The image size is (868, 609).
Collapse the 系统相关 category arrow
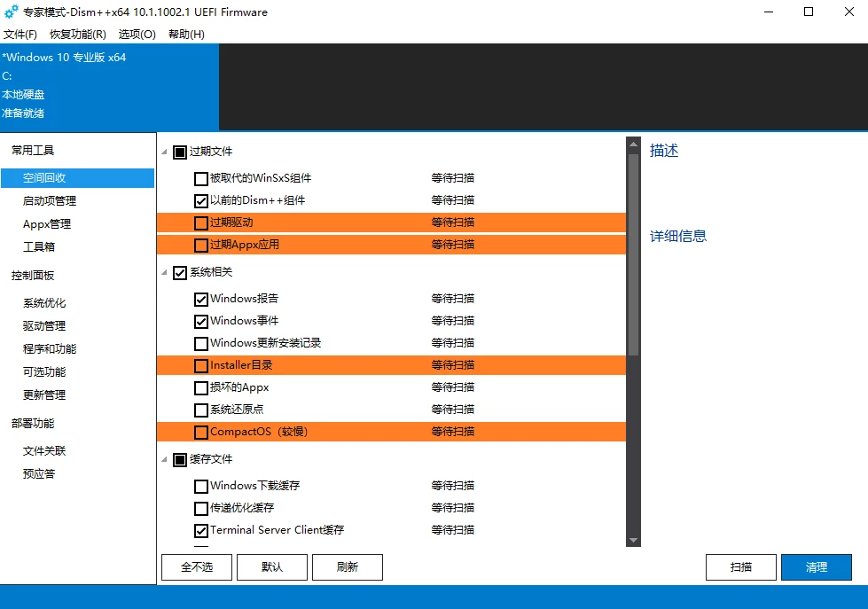(x=165, y=273)
